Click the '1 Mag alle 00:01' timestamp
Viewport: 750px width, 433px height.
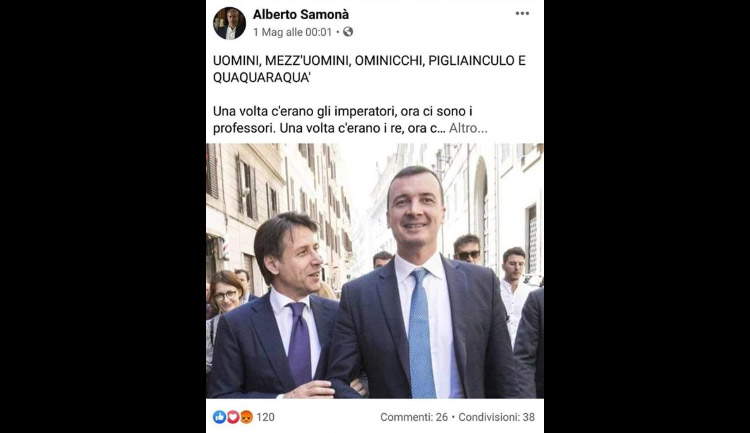pos(292,32)
